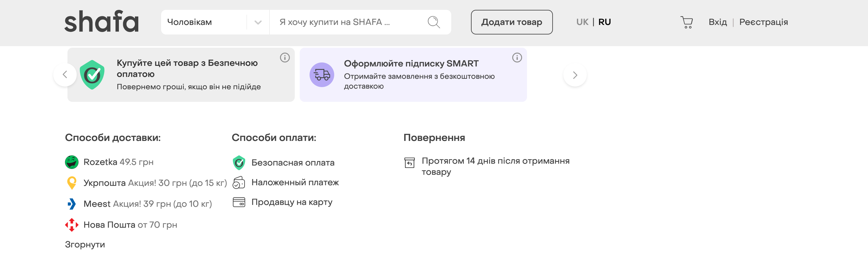The image size is (868, 256).
Task: Click the Способи доставки heading
Action: [x=113, y=138]
